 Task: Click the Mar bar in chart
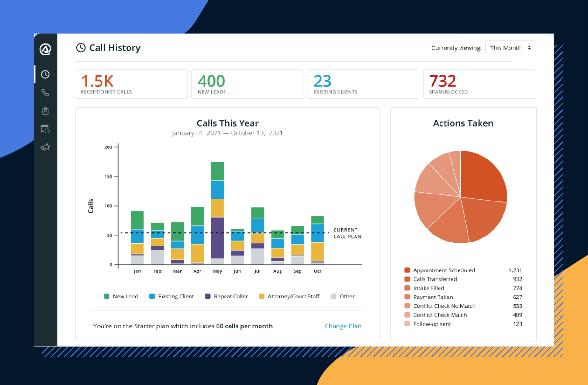click(x=177, y=243)
